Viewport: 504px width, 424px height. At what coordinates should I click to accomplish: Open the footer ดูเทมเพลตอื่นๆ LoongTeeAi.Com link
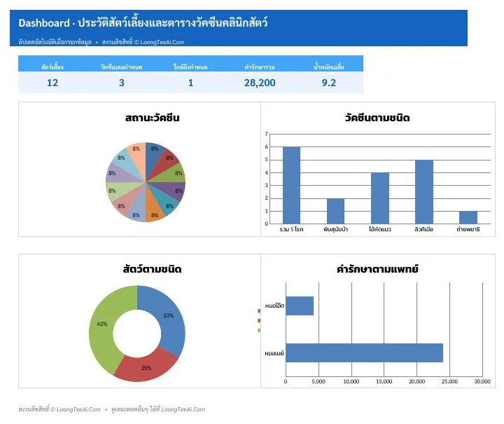coord(157,409)
